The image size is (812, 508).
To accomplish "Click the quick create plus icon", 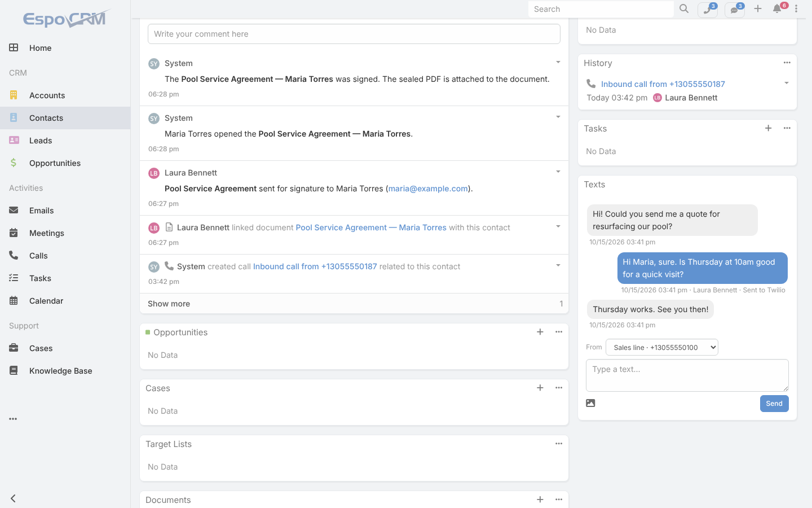I will pyautogui.click(x=758, y=9).
